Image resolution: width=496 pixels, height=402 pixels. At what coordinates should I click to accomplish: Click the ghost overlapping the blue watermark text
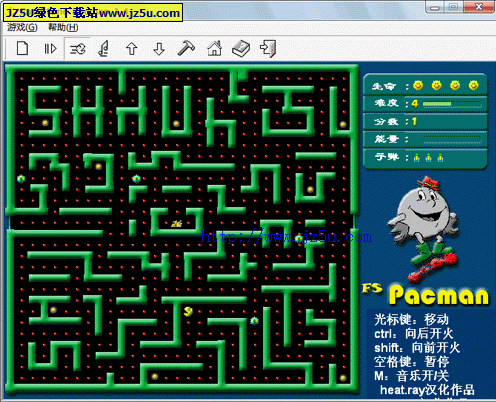pos(299,238)
